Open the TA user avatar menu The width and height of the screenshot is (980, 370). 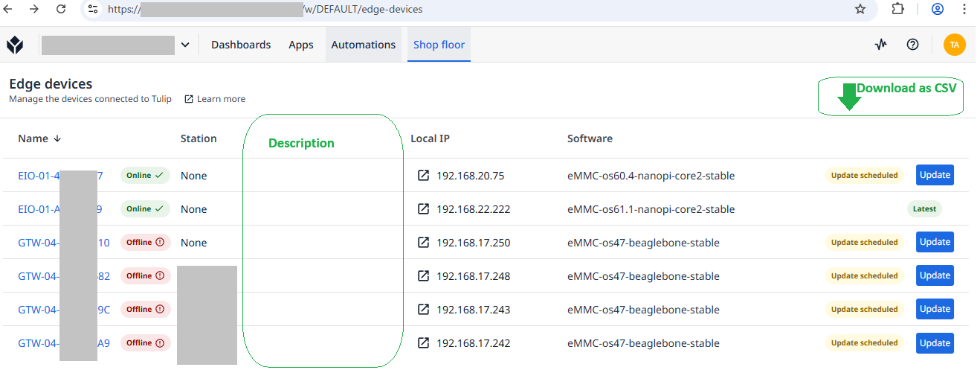[x=954, y=45]
